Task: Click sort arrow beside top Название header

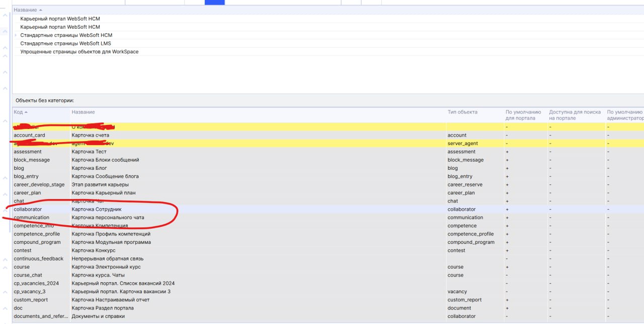Action: coord(41,10)
